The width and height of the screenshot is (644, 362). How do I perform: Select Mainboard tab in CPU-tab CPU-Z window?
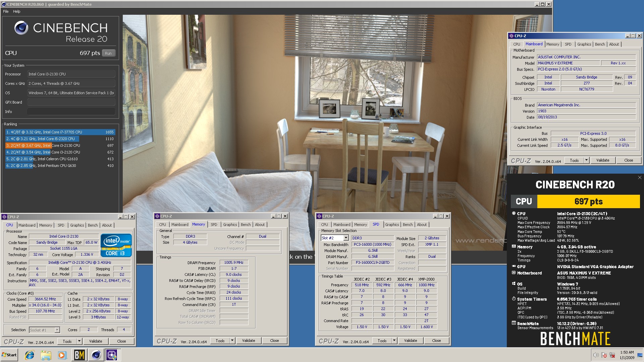[27, 225]
